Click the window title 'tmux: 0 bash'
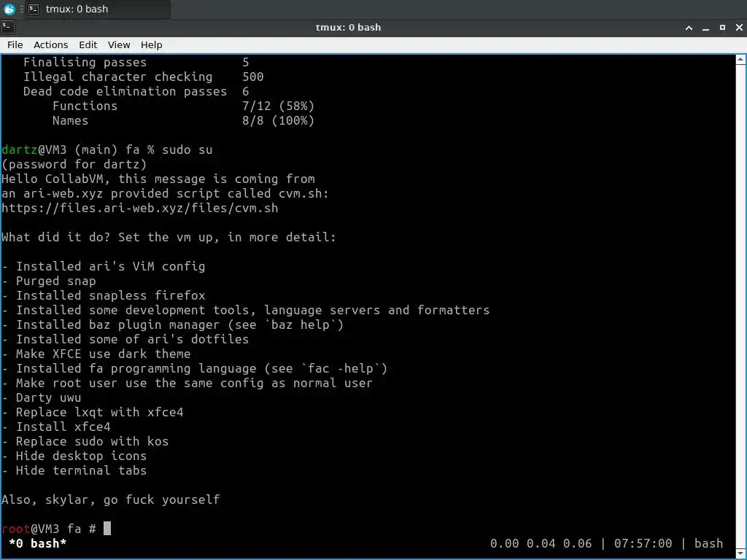Screen dimensions: 747x560 (348, 28)
